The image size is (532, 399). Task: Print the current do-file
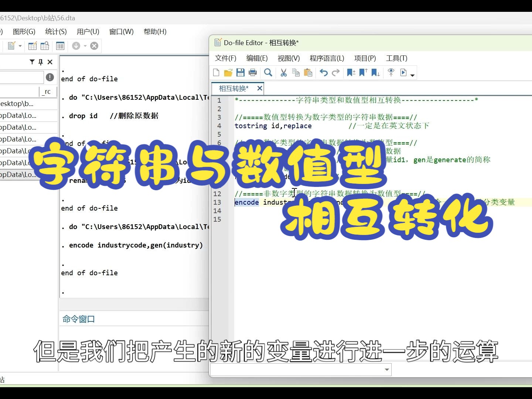[x=253, y=72]
